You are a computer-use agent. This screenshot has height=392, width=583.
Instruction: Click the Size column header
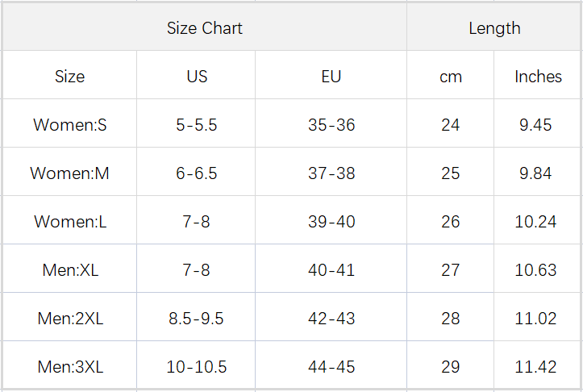(x=69, y=77)
